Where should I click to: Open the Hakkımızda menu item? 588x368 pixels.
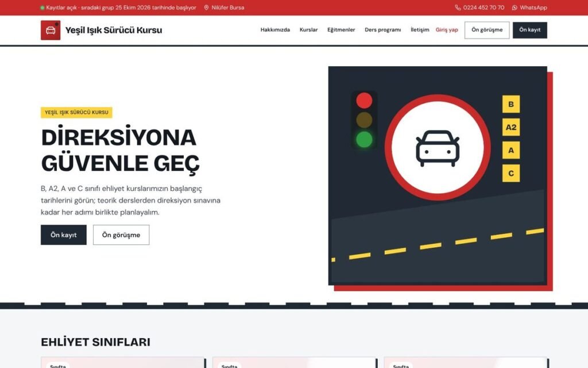pyautogui.click(x=275, y=30)
